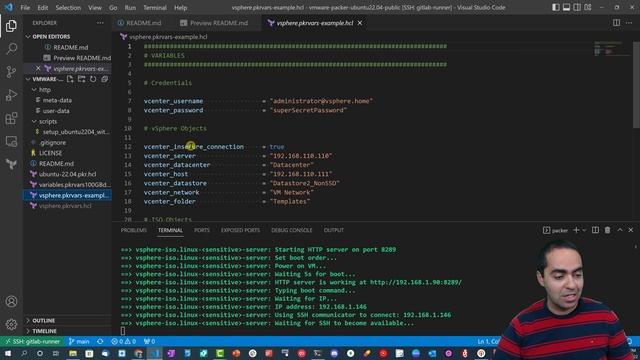This screenshot has width=640, height=360.
Task: Open user-data file under http folder
Action: click(56, 111)
